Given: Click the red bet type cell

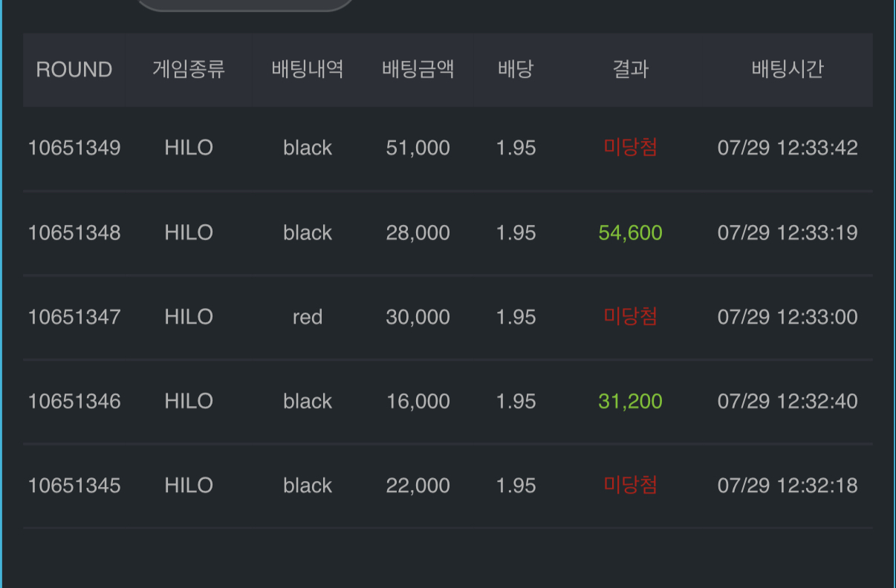Looking at the screenshot, I should [308, 318].
